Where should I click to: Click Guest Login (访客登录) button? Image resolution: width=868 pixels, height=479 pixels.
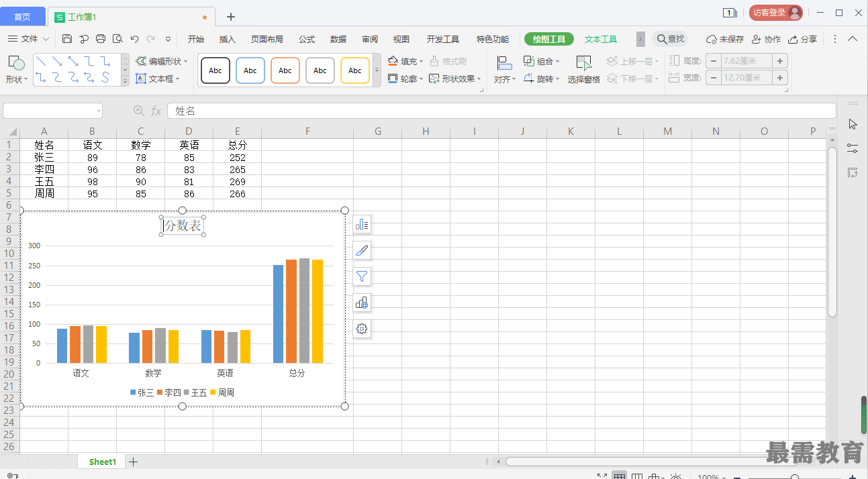click(x=776, y=13)
